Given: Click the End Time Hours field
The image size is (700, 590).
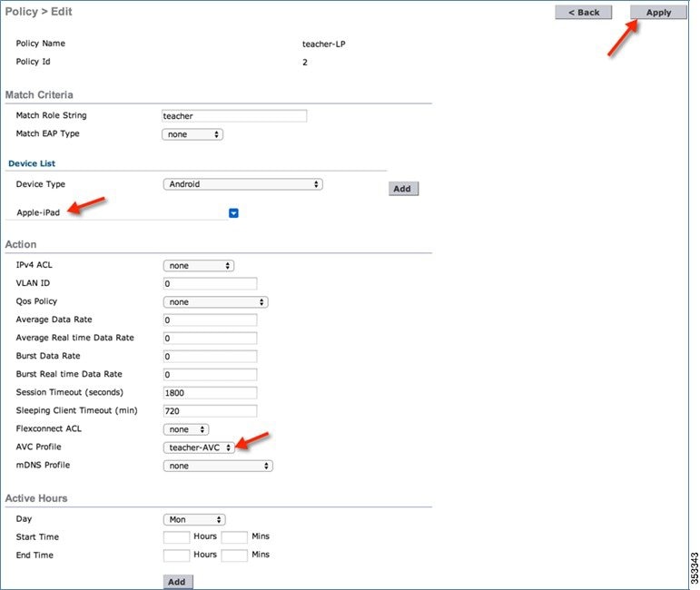Looking at the screenshot, I should pos(176,556).
